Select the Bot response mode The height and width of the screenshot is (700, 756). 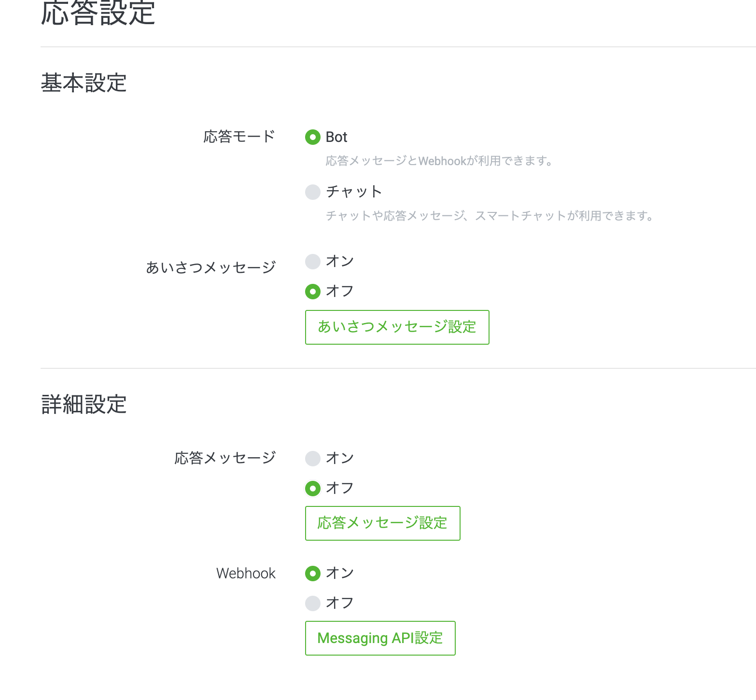(313, 138)
